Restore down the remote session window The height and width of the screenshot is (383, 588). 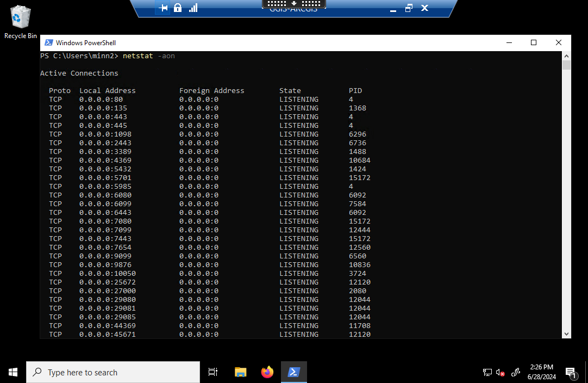[409, 8]
